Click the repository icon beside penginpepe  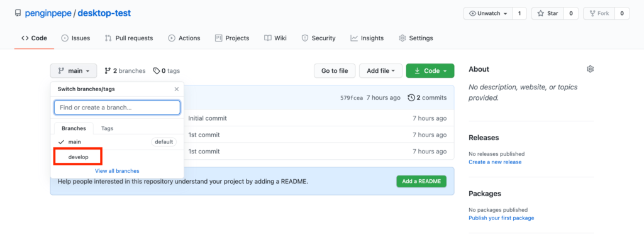pos(18,13)
